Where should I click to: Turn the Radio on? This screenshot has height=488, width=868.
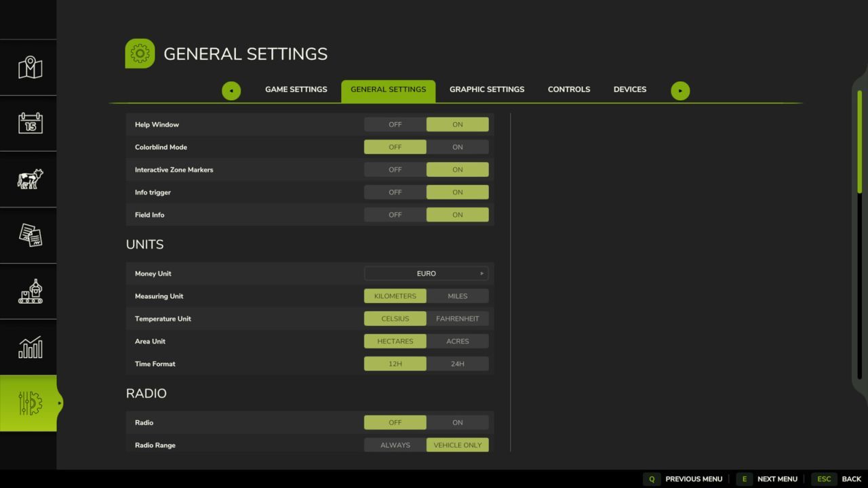pyautogui.click(x=457, y=422)
